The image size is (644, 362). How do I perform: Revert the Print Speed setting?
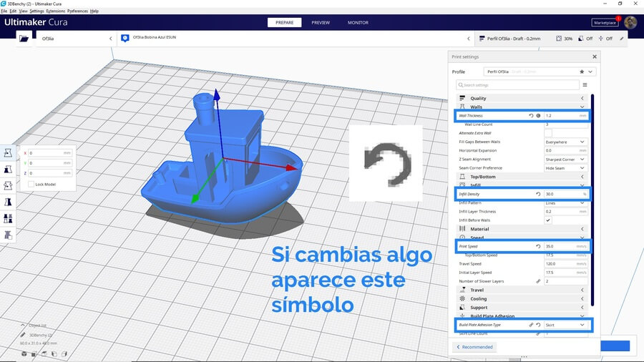pos(538,246)
